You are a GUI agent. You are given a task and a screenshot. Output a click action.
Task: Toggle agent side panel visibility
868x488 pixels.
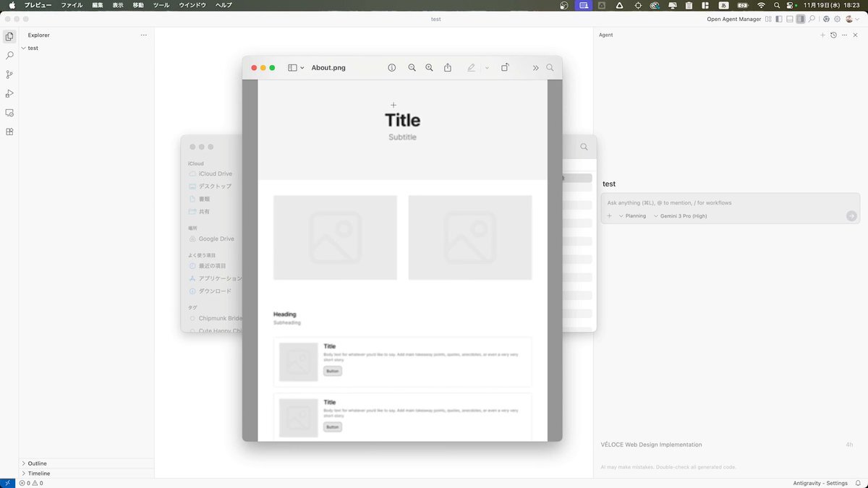point(801,19)
